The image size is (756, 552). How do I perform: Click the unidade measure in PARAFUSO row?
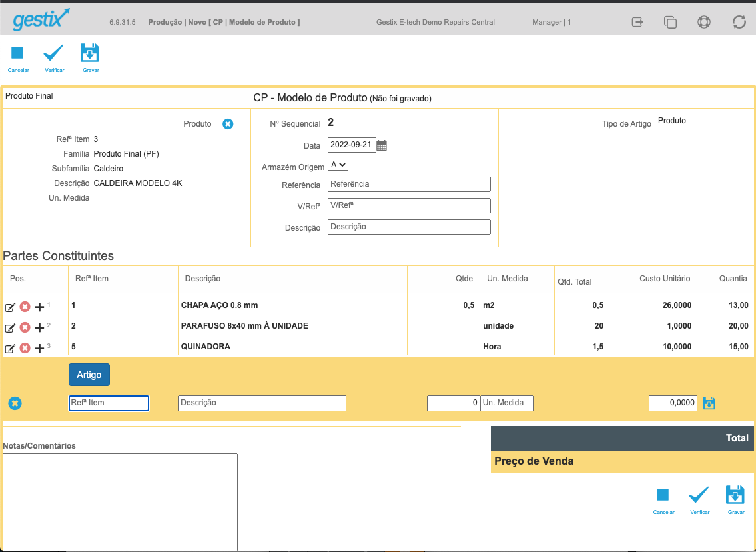[x=498, y=326]
